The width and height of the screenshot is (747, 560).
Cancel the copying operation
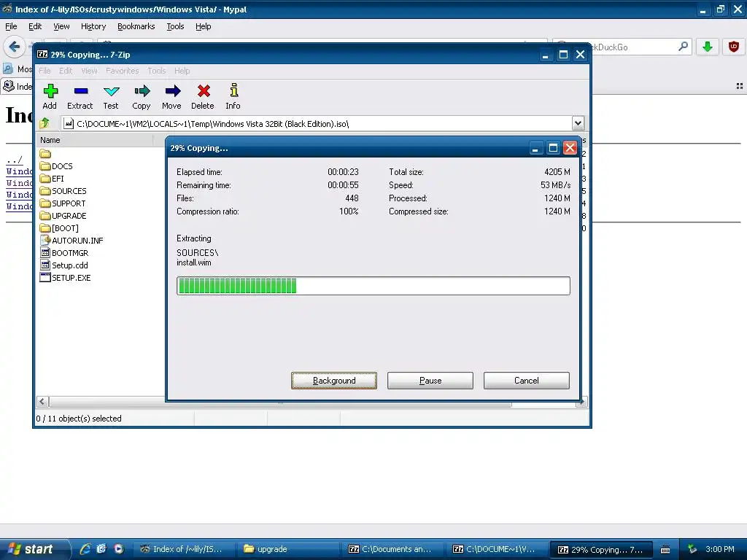pyautogui.click(x=527, y=381)
